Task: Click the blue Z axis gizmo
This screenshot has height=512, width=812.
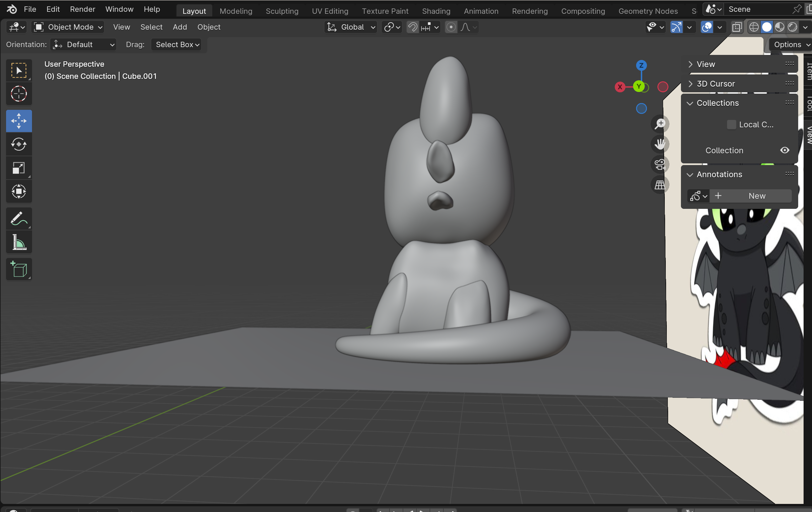Action: (x=641, y=65)
